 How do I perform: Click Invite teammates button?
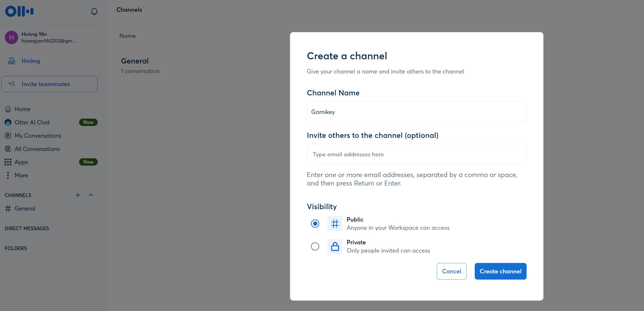click(49, 84)
